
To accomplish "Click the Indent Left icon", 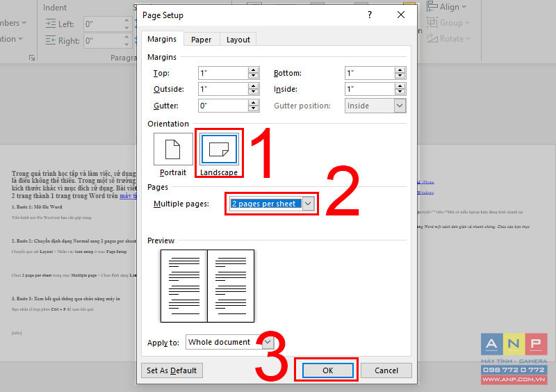I will [51, 24].
